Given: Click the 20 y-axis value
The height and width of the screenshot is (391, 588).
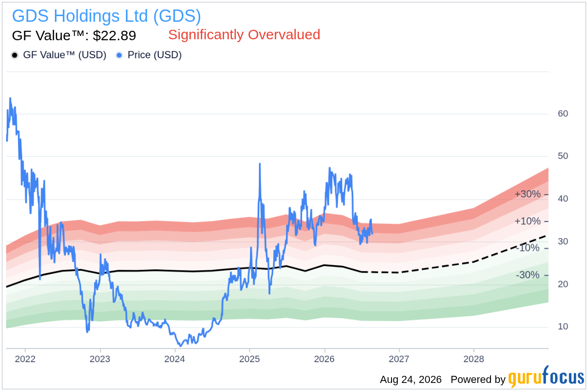Looking at the screenshot, I should pyautogui.click(x=563, y=284).
